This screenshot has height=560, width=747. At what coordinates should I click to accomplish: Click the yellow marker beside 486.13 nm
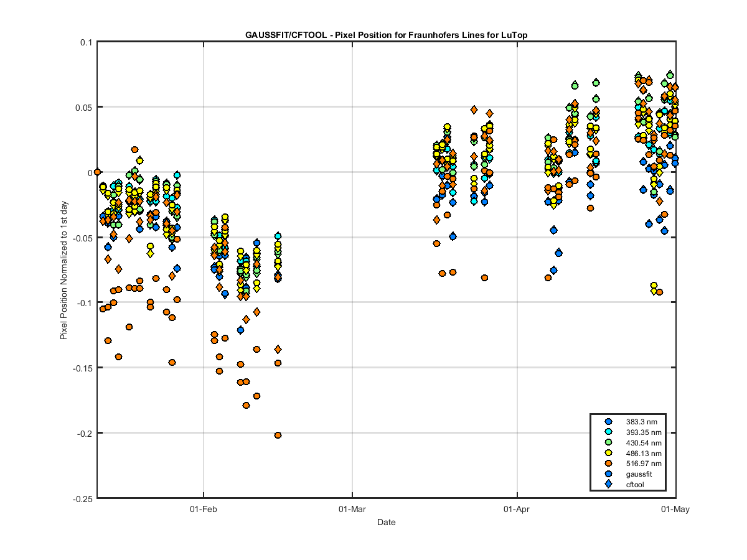coord(608,453)
